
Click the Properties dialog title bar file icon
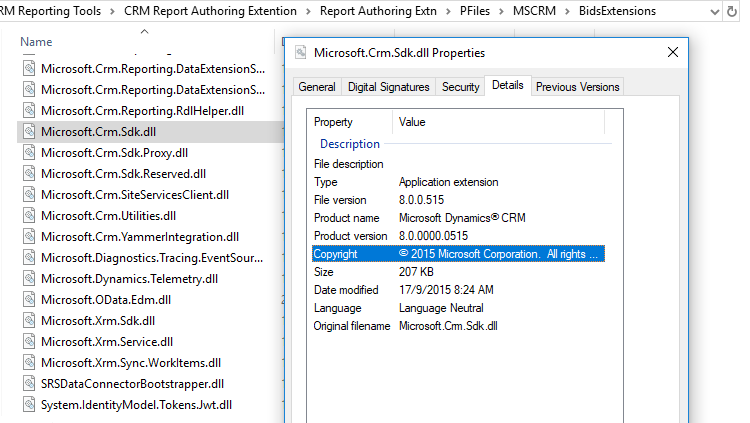point(300,52)
